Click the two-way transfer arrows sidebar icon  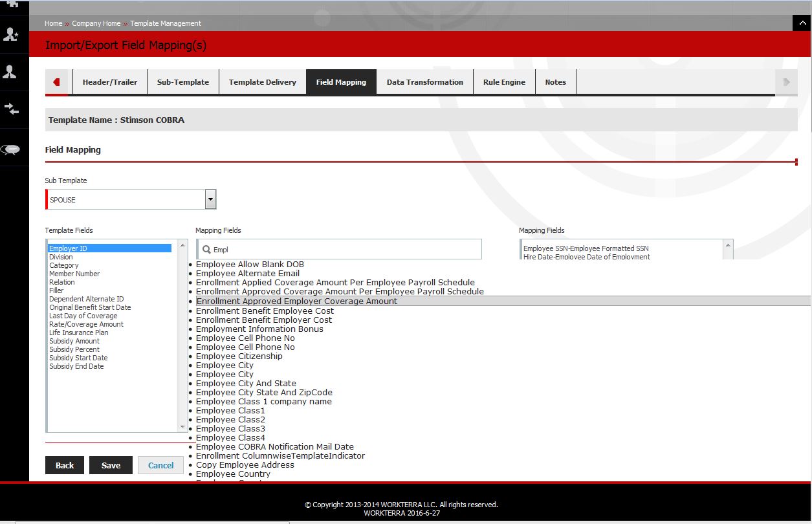(11, 109)
